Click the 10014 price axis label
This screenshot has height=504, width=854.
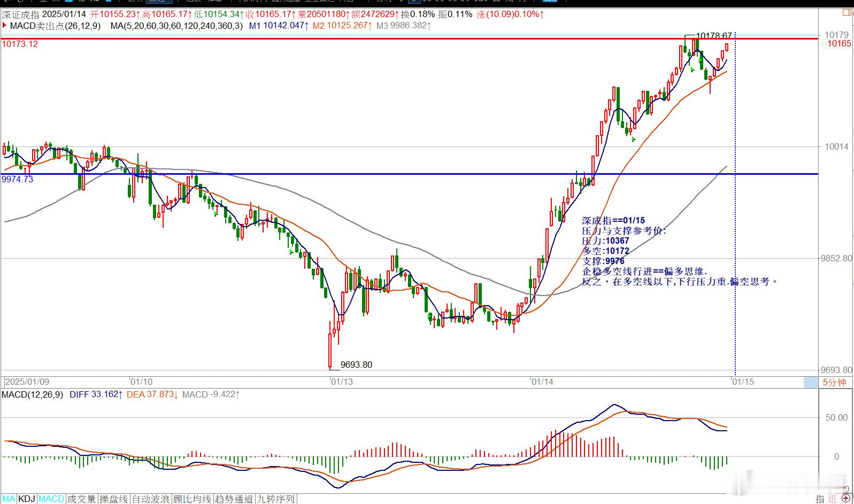pyautogui.click(x=837, y=146)
